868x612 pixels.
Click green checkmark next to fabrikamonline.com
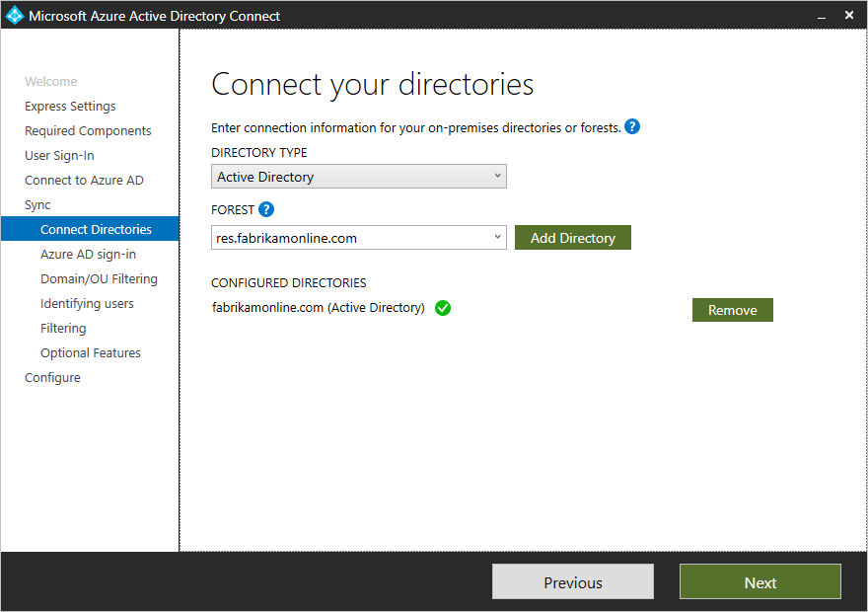click(443, 308)
